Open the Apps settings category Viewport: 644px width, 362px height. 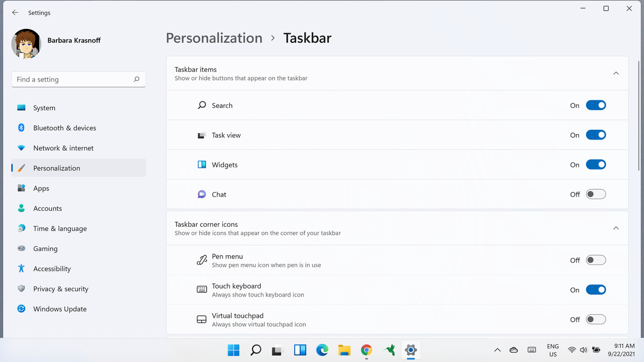pos(78,188)
